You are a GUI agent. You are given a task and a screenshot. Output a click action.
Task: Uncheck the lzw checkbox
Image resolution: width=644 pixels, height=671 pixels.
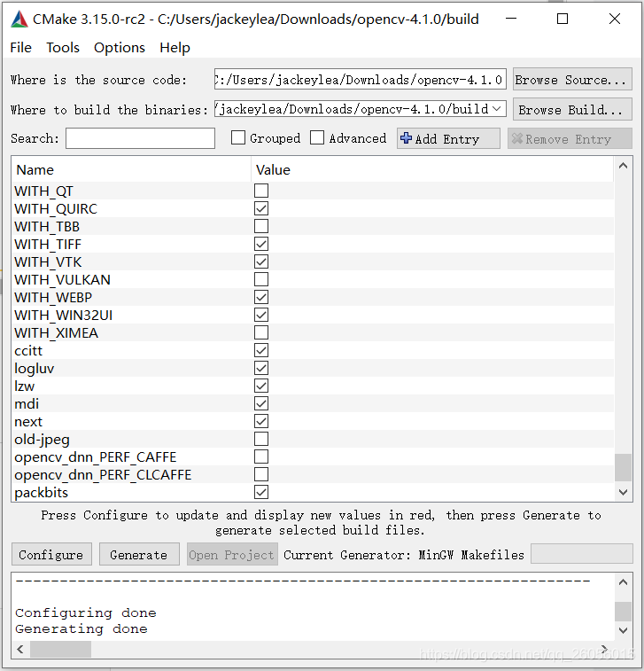(261, 386)
